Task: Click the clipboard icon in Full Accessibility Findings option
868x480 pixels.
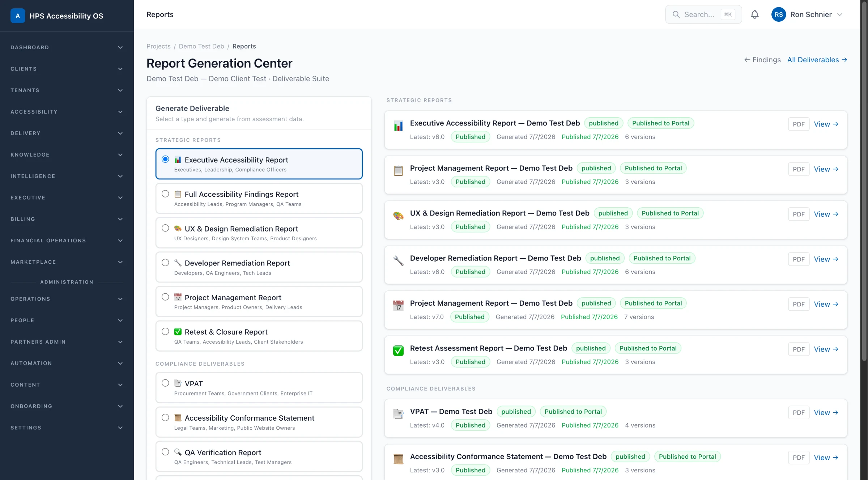Action: (178, 194)
